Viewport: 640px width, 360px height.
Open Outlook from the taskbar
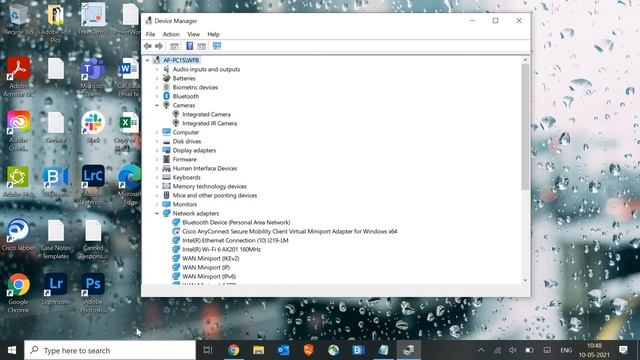coord(283,350)
